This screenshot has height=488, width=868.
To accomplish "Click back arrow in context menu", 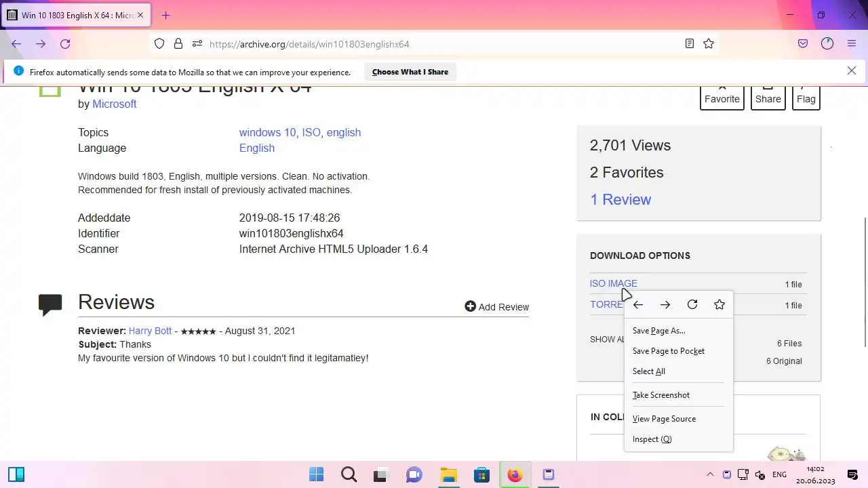I will pyautogui.click(x=638, y=305).
